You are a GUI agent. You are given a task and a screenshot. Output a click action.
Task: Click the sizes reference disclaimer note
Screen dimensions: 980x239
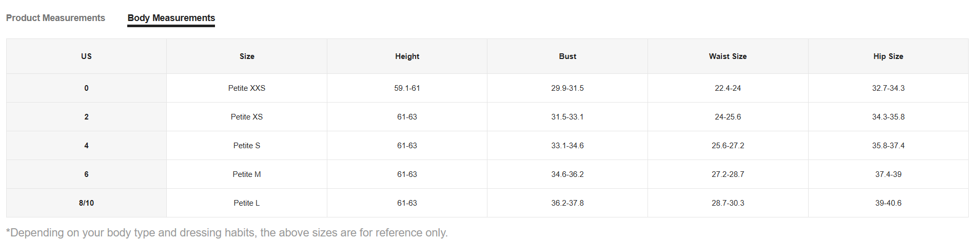coord(227,233)
